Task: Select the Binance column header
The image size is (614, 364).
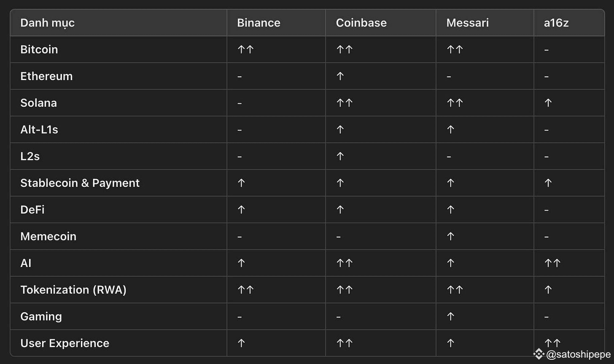Action: (x=259, y=23)
